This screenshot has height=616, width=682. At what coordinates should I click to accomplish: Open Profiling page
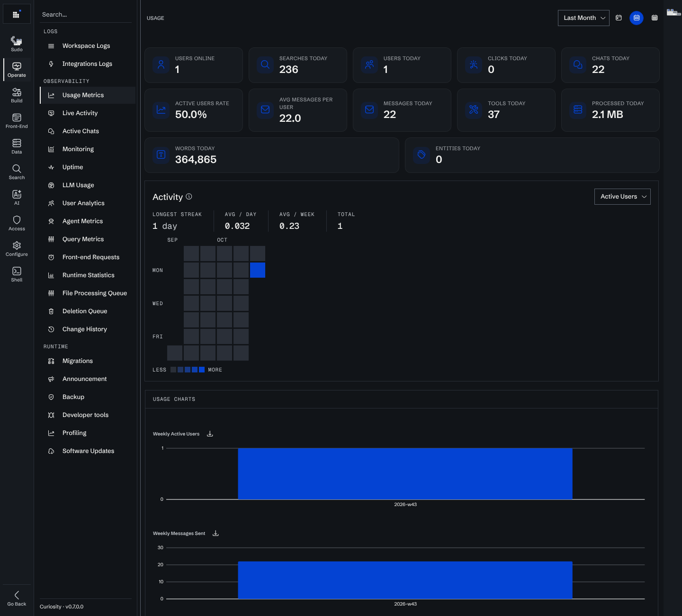[x=88, y=433]
